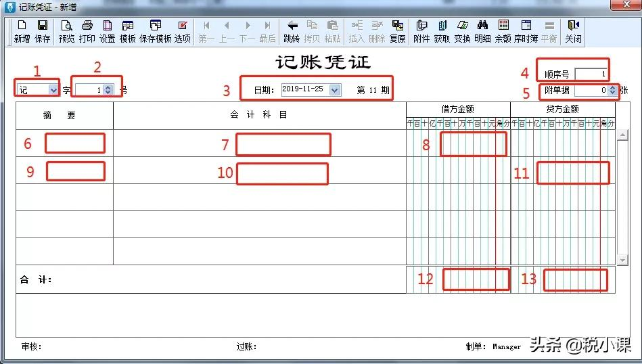Click the 平衡 balance entries icon

pyautogui.click(x=549, y=32)
